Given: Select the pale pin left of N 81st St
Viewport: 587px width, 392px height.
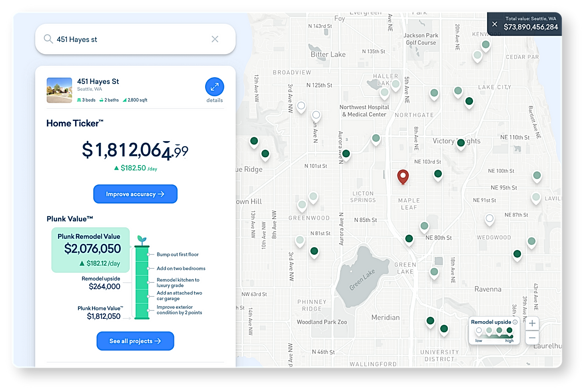Looking at the screenshot, I should tap(300, 241).
